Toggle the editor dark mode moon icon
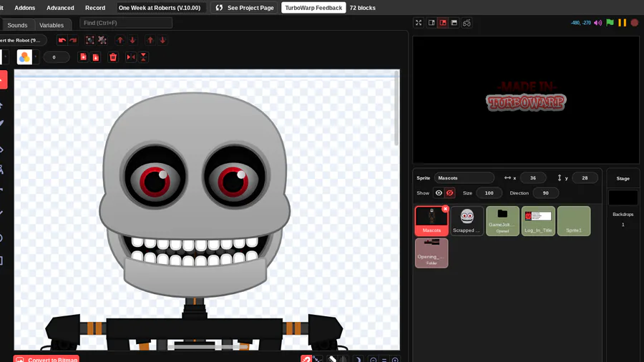 (x=358, y=359)
